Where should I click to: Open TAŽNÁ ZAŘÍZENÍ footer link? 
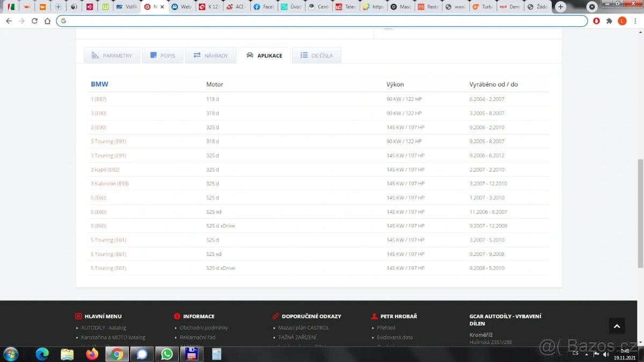click(297, 337)
